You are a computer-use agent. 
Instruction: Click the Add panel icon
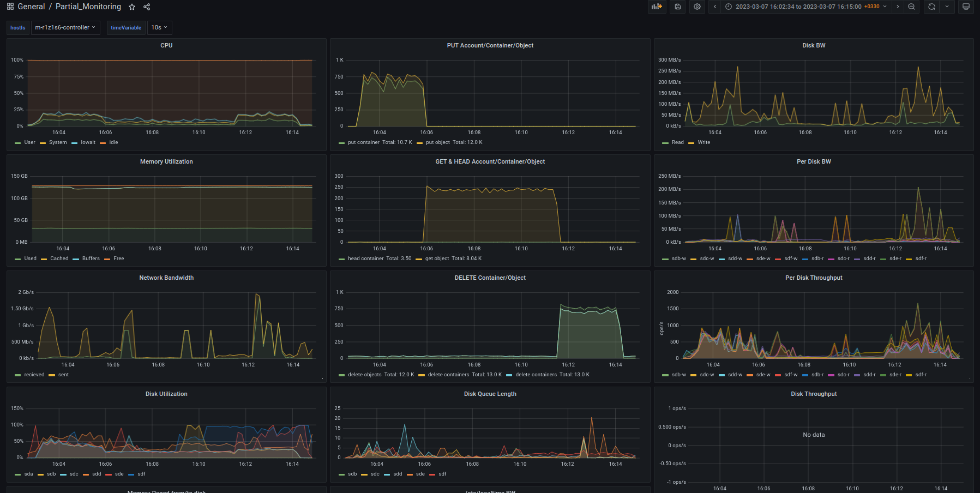point(657,7)
